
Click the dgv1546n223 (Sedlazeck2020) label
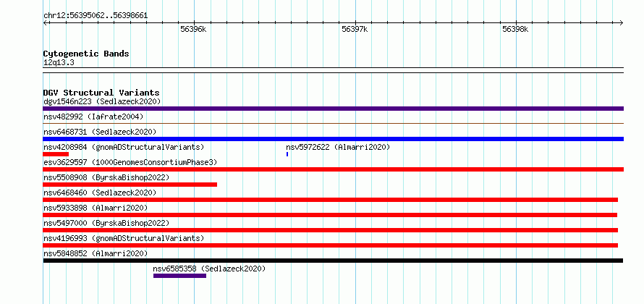pyautogui.click(x=102, y=101)
